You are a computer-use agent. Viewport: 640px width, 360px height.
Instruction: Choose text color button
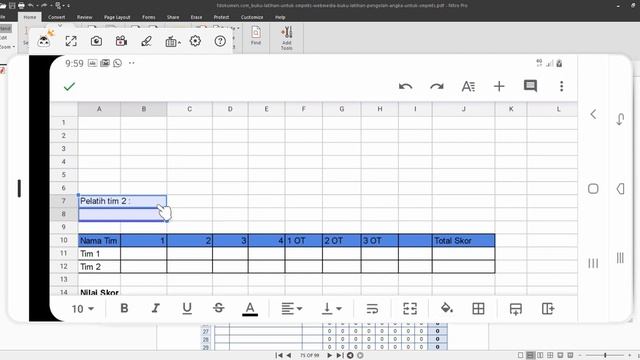(x=250, y=309)
